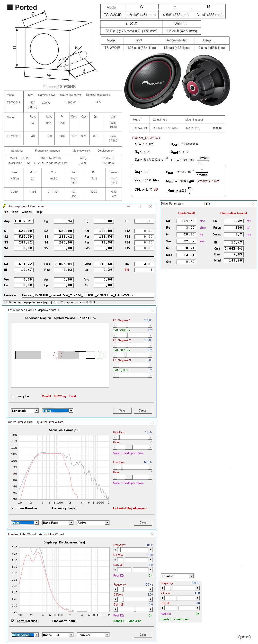258x644 pixels.
Task: Close the Driver Parameters window
Action: pyautogui.click(x=253, y=204)
